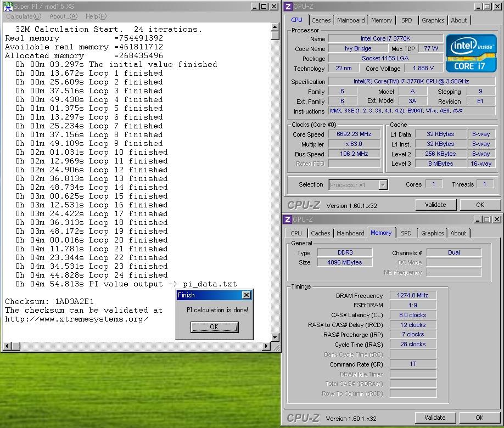
Task: Switch to SPD tab in lower CPU-Z
Action: pyautogui.click(x=406, y=233)
